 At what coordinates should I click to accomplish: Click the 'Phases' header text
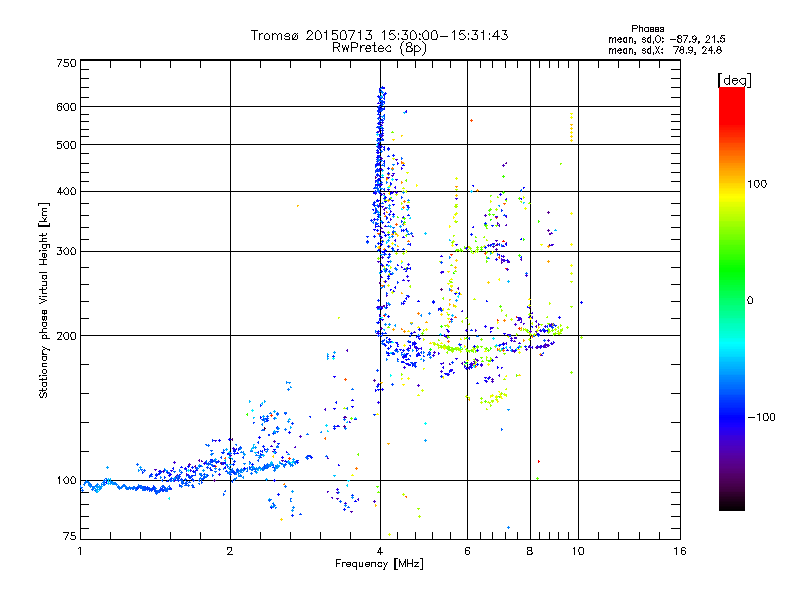tap(647, 29)
